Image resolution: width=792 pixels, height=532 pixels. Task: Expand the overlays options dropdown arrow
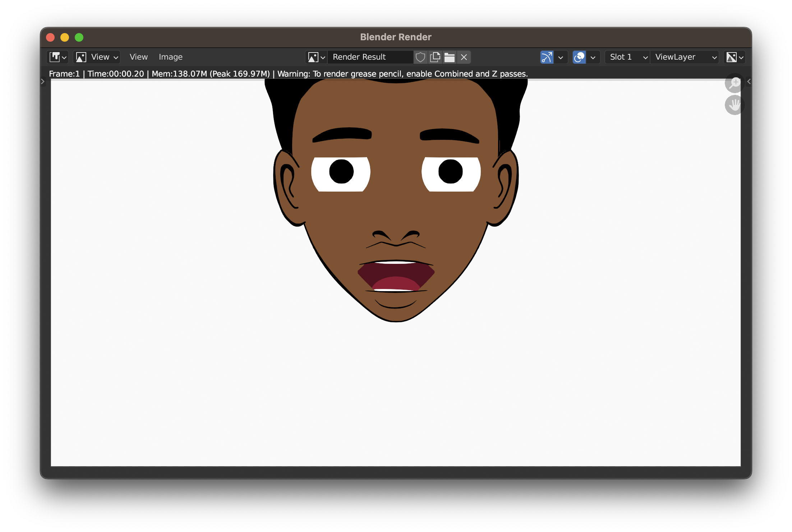(x=593, y=57)
